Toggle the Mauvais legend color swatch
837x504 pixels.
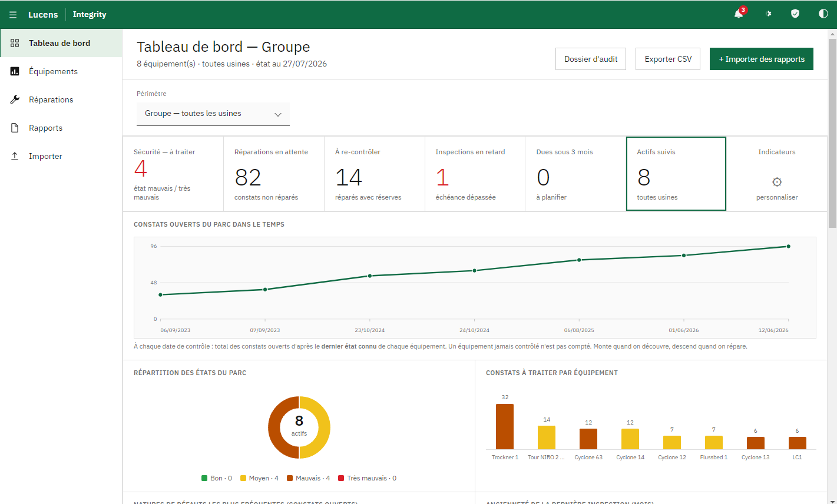(290, 478)
